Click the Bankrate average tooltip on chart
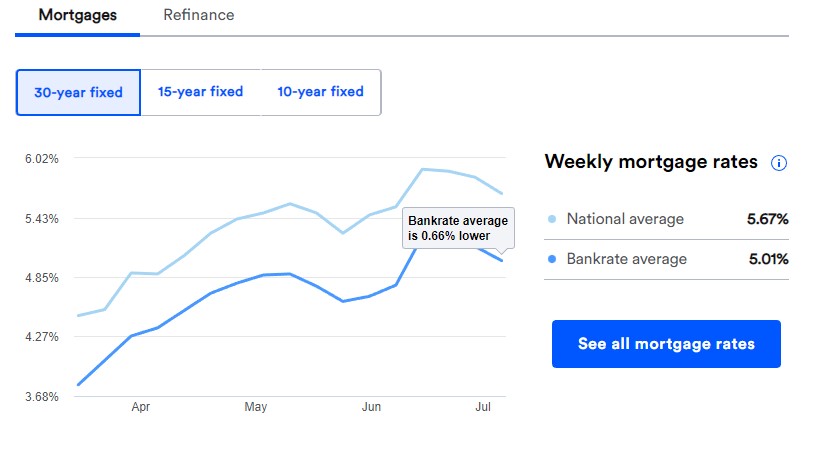The image size is (819, 458). coord(458,228)
